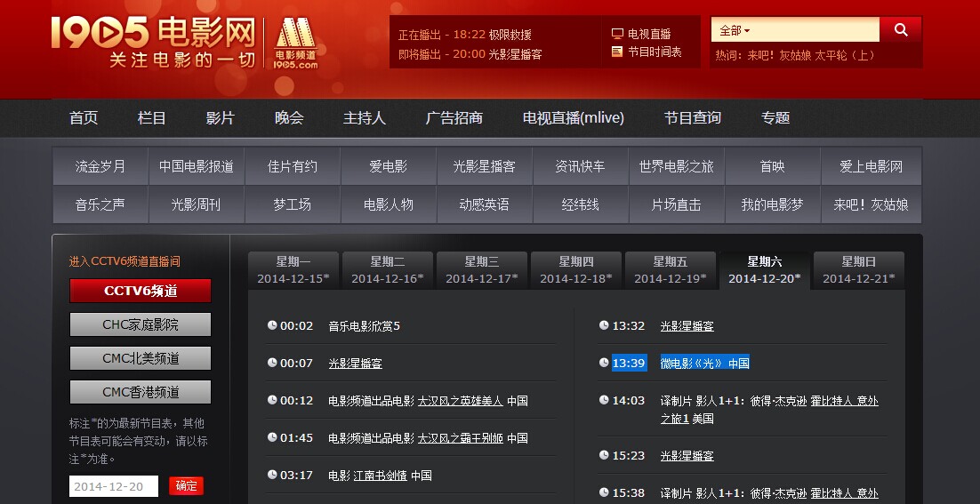Open the 经纬线 program tile
Viewport: 980px width, 504px height.
click(x=580, y=204)
